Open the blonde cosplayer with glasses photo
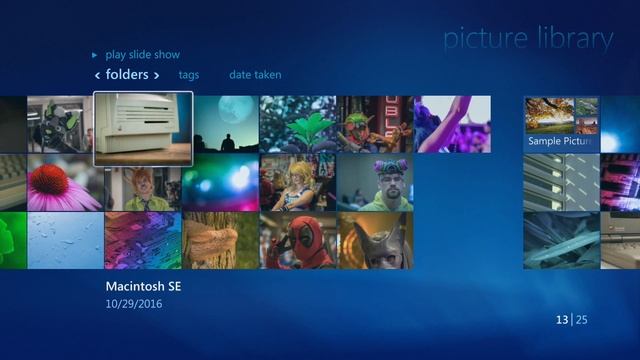The image size is (640, 360). 298,182
